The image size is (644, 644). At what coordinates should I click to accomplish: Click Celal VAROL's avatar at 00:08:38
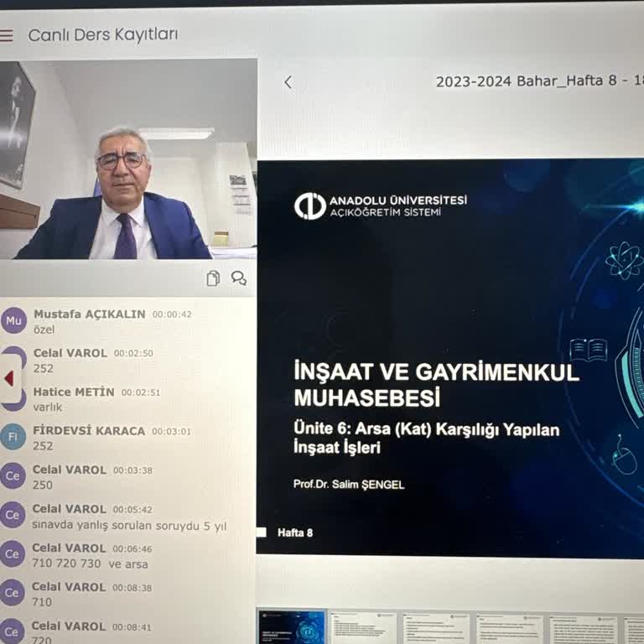(x=12, y=593)
